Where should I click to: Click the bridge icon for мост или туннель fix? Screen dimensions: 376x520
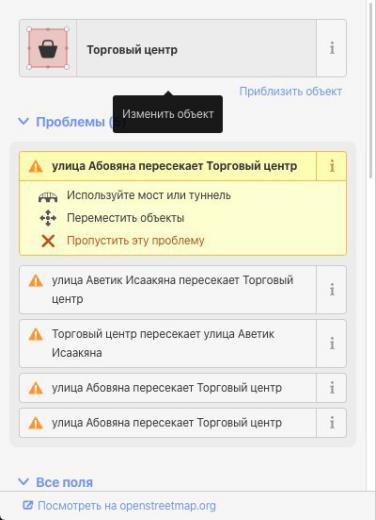click(48, 197)
